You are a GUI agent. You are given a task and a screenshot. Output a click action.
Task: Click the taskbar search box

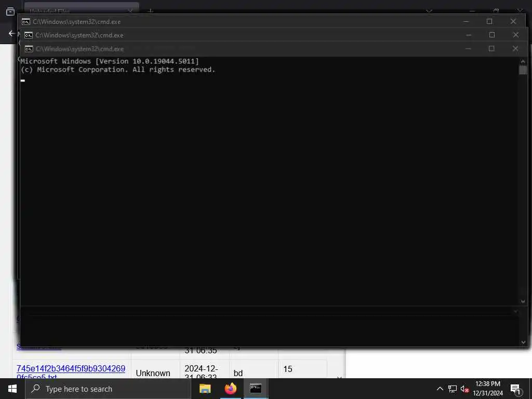[x=108, y=389]
